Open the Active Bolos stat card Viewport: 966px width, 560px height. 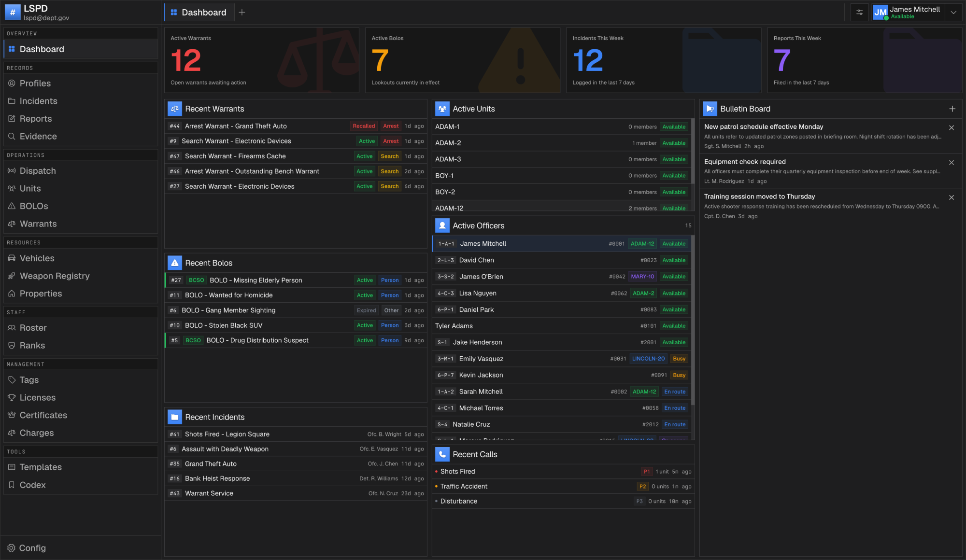tap(463, 60)
